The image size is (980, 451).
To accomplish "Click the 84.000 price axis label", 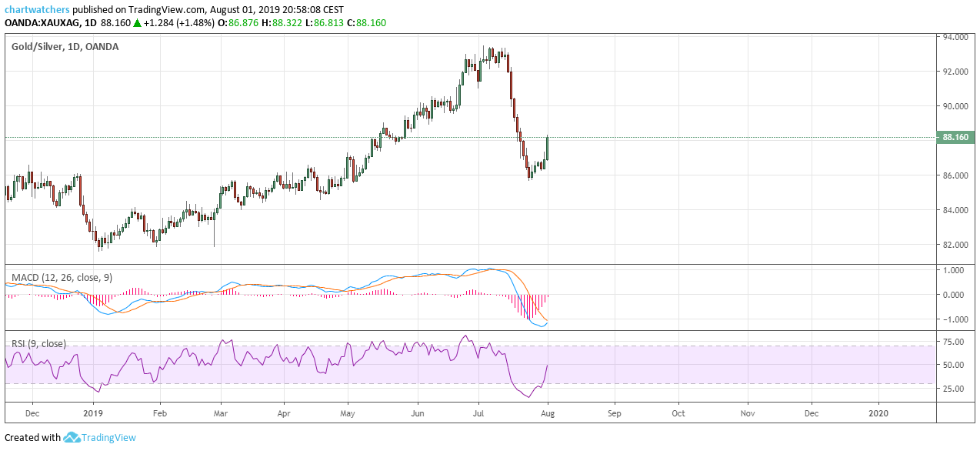I will 954,210.
